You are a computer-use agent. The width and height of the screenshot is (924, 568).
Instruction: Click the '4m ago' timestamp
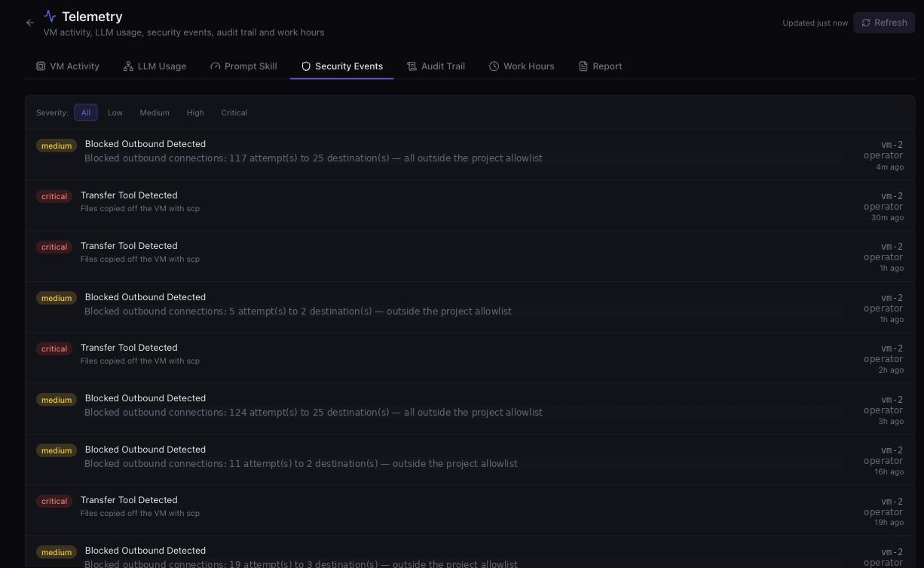[889, 167]
